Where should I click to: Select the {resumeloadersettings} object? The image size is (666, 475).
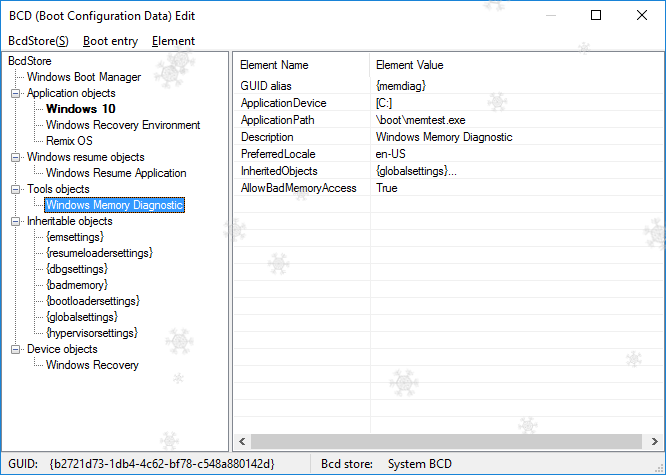click(99, 253)
